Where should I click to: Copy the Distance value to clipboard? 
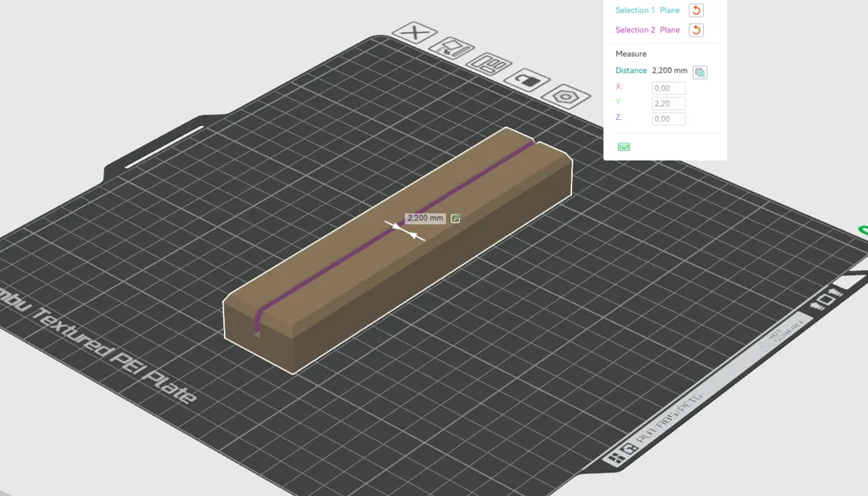700,72
